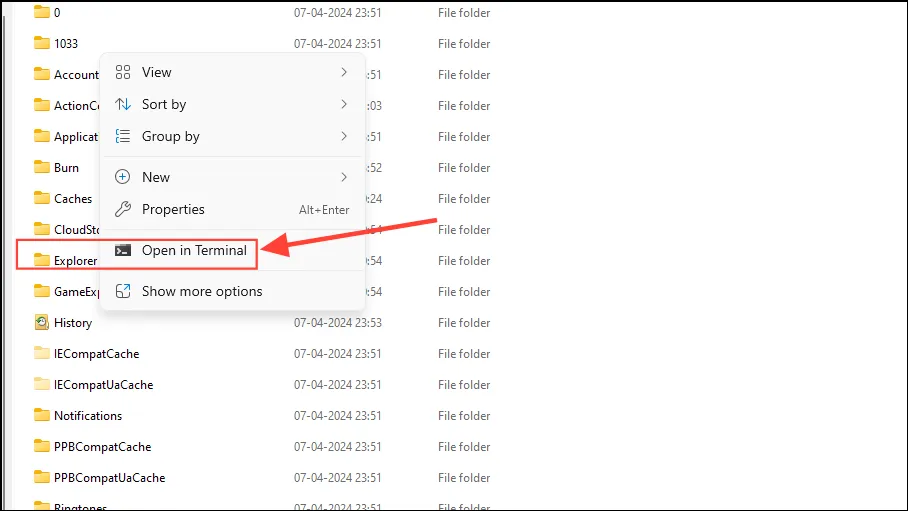Click the IECompatUaCache folder icon
The height and width of the screenshot is (511, 908).
tap(42, 384)
